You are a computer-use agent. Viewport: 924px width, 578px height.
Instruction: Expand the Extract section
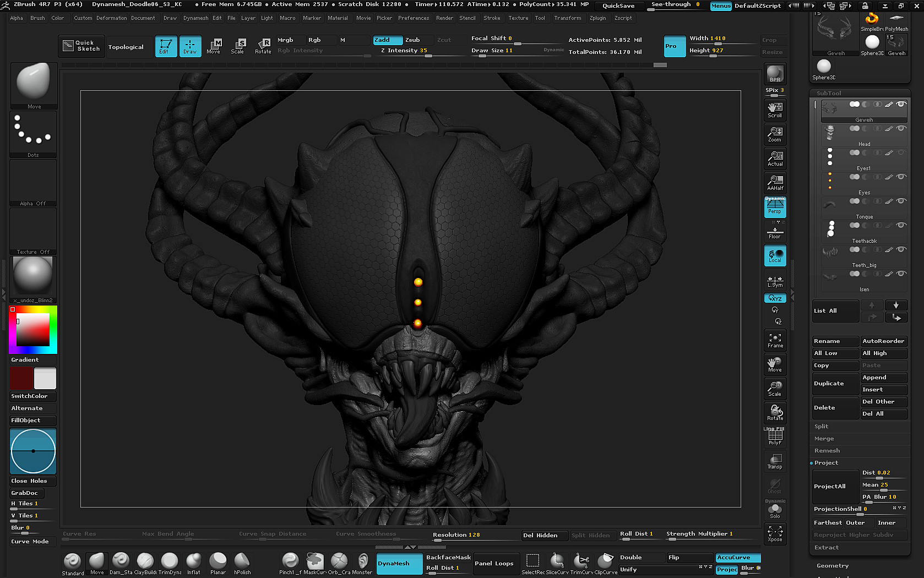[827, 547]
